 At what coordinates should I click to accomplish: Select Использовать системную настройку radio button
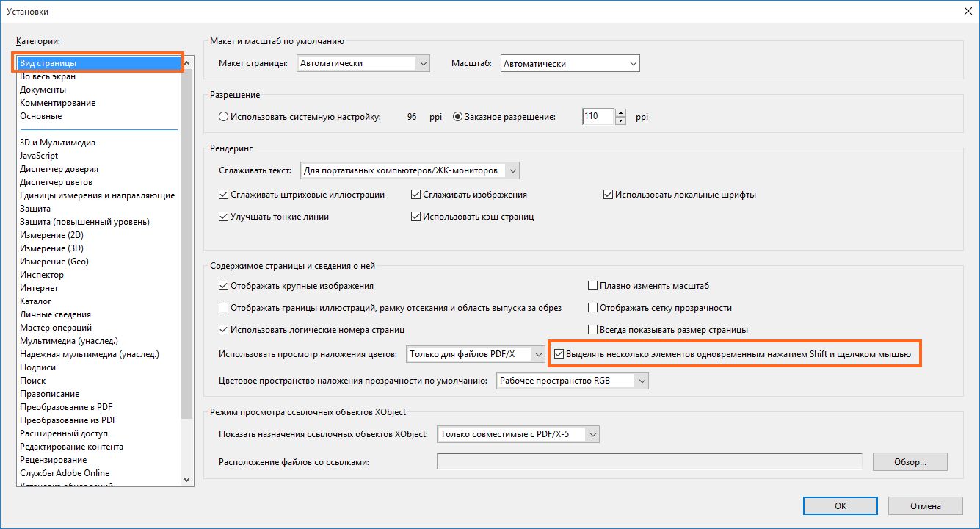[x=224, y=117]
